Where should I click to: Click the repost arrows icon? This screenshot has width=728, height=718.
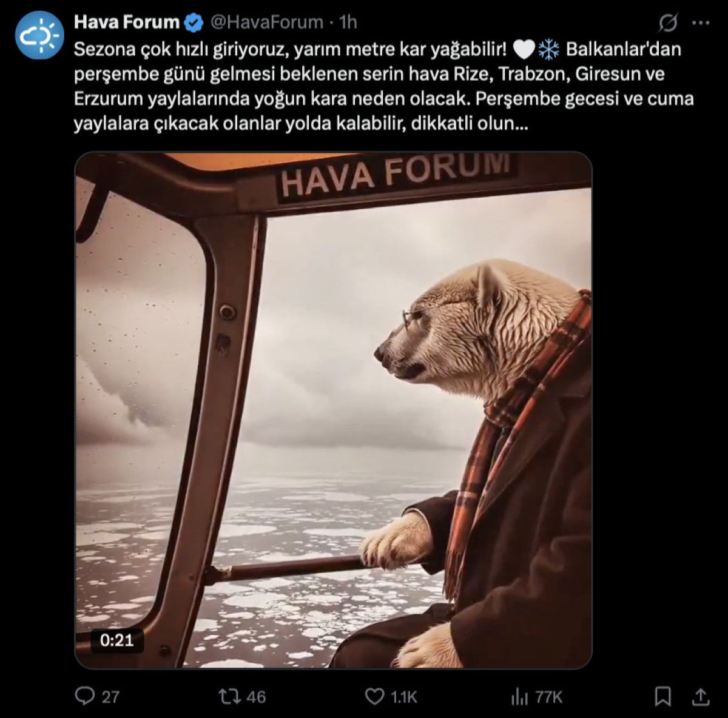pyautogui.click(x=231, y=696)
